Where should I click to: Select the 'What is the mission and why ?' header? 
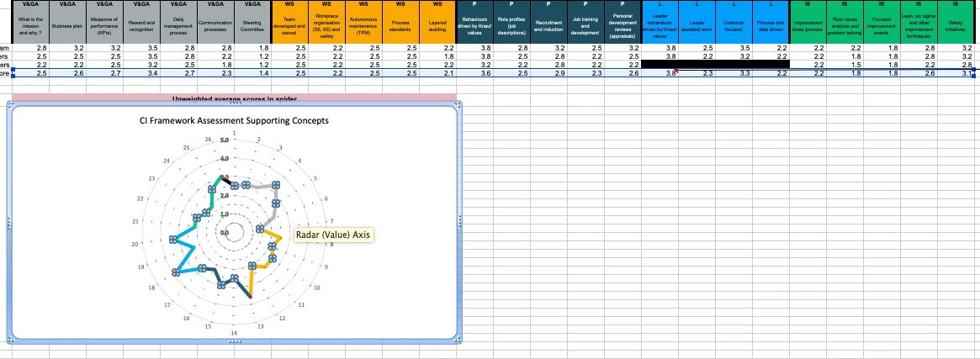(30, 26)
